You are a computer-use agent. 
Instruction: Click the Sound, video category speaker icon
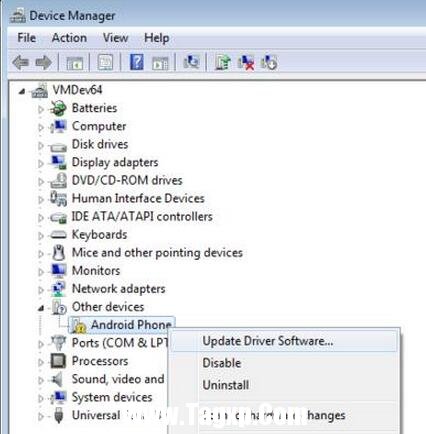[x=57, y=379]
